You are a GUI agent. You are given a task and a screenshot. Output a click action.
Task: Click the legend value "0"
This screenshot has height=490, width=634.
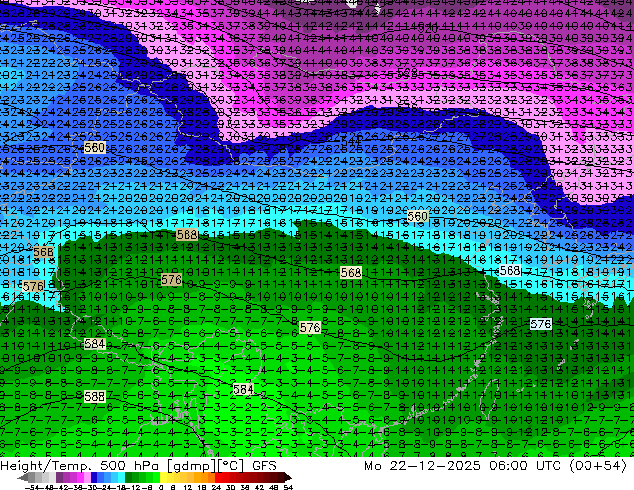[x=161, y=488]
